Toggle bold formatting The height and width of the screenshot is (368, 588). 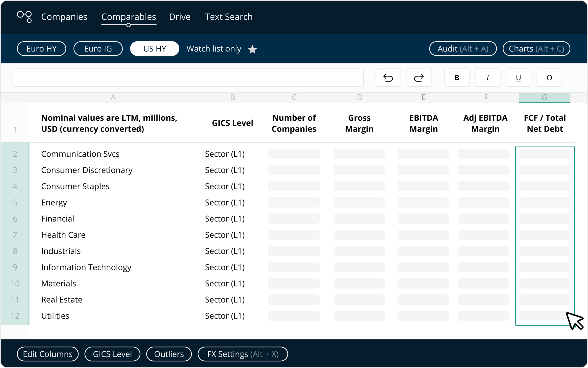coord(457,78)
